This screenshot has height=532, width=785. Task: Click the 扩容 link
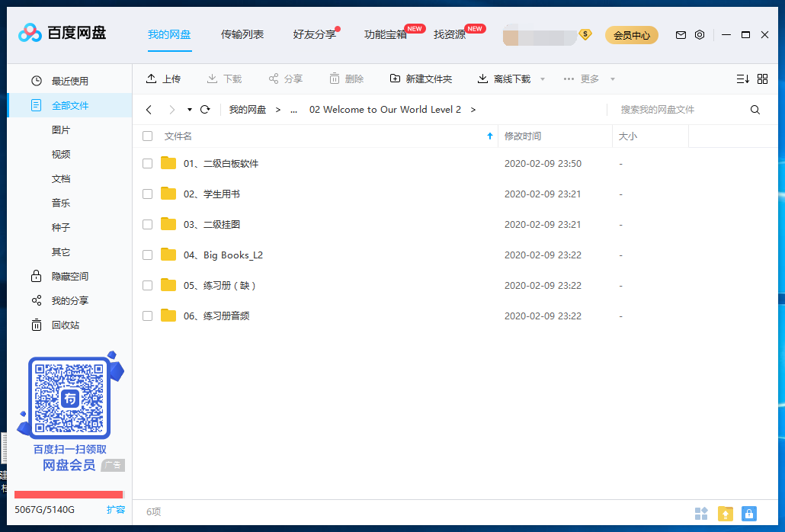point(116,509)
